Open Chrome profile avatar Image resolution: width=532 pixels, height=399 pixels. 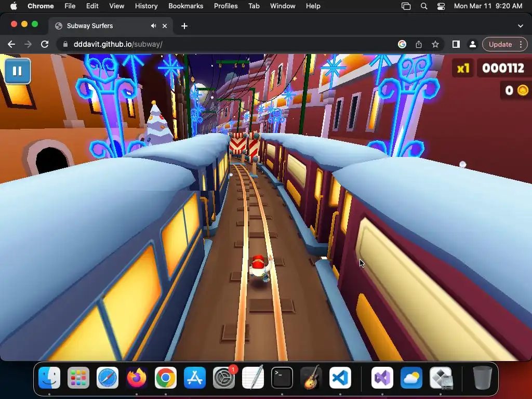[472, 44]
